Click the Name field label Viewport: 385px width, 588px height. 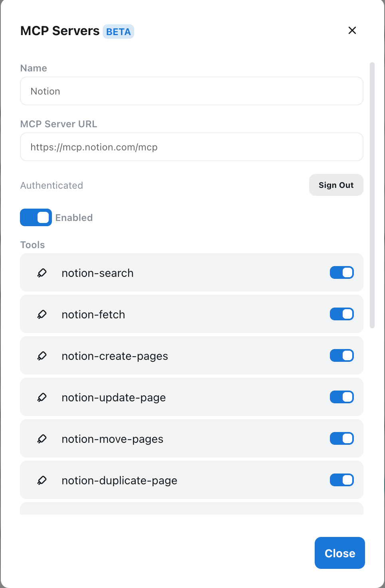[x=34, y=68]
